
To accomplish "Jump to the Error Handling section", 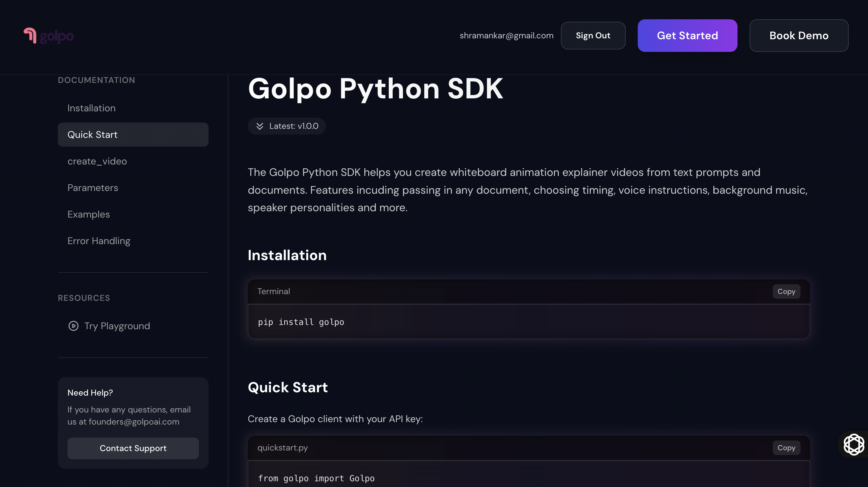I will (x=99, y=241).
